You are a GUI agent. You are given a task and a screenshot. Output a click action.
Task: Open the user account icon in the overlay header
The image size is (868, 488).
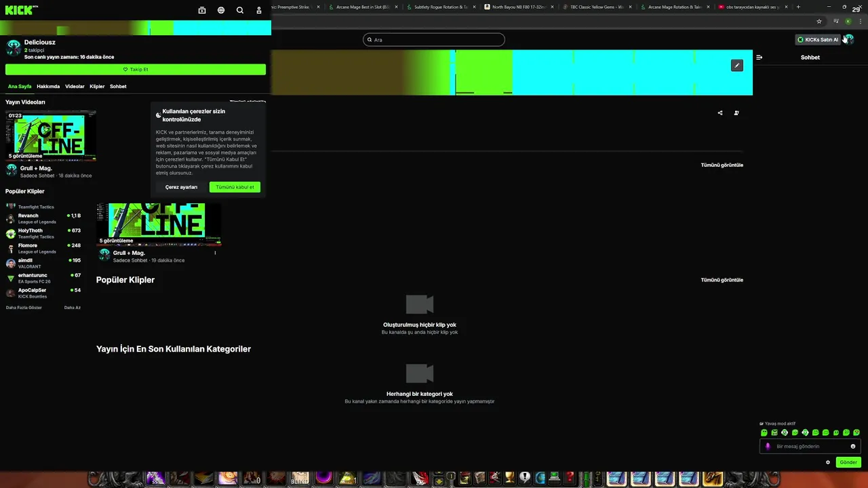click(259, 10)
